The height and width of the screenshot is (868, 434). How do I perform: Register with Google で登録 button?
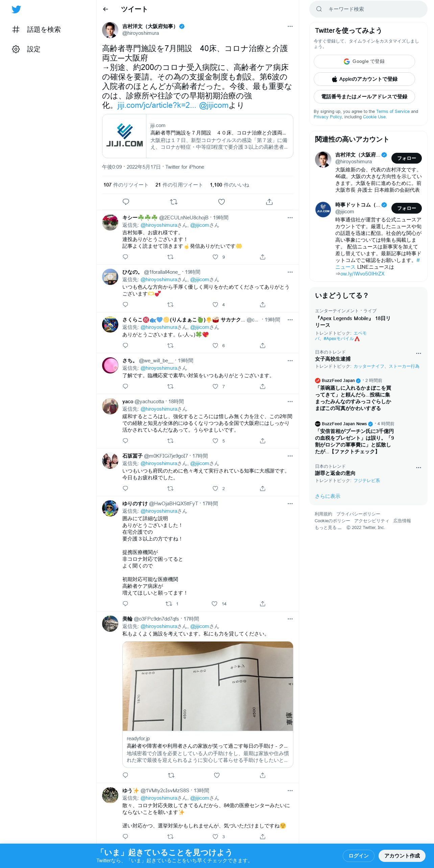pyautogui.click(x=364, y=62)
